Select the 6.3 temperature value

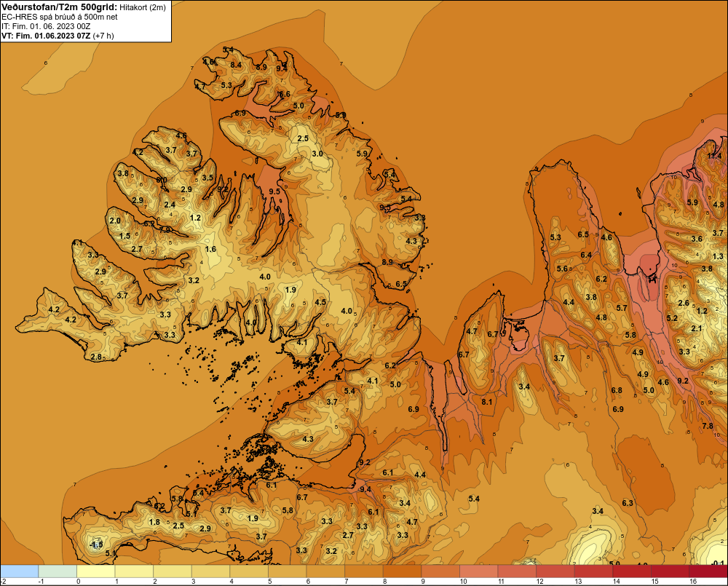(x=628, y=503)
